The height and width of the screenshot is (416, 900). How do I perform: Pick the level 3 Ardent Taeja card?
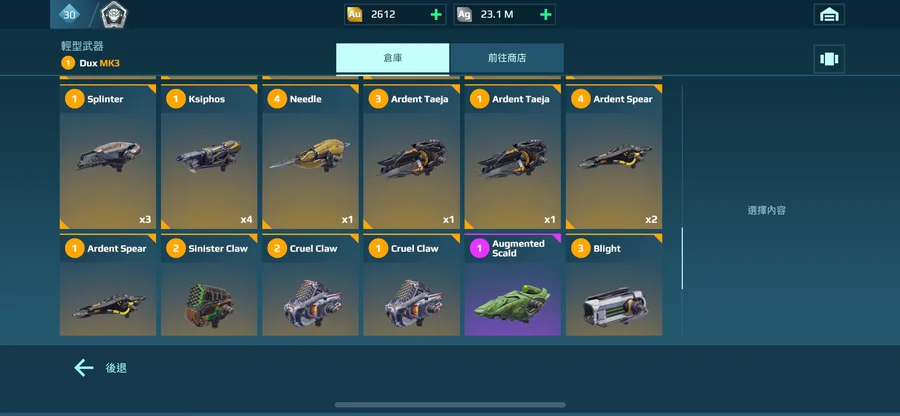[412, 157]
